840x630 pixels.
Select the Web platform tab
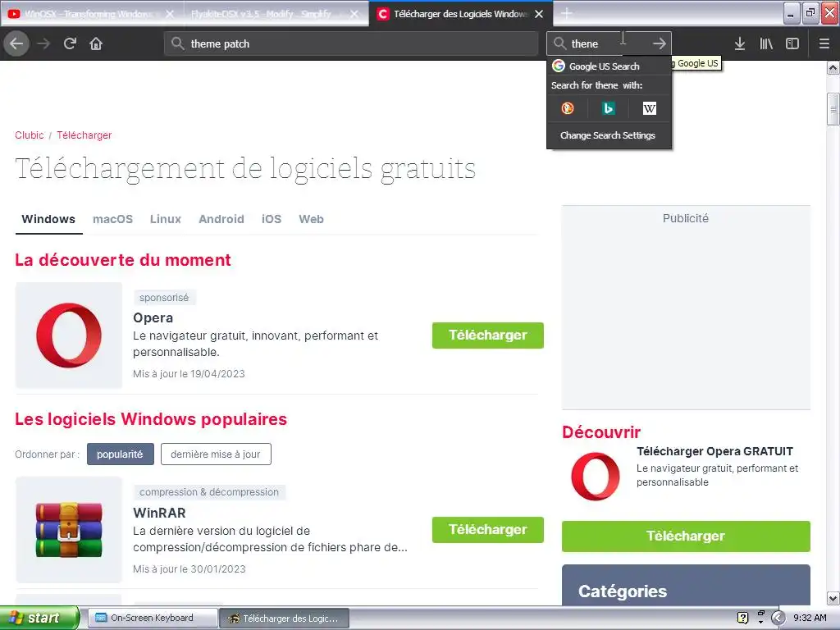(311, 219)
